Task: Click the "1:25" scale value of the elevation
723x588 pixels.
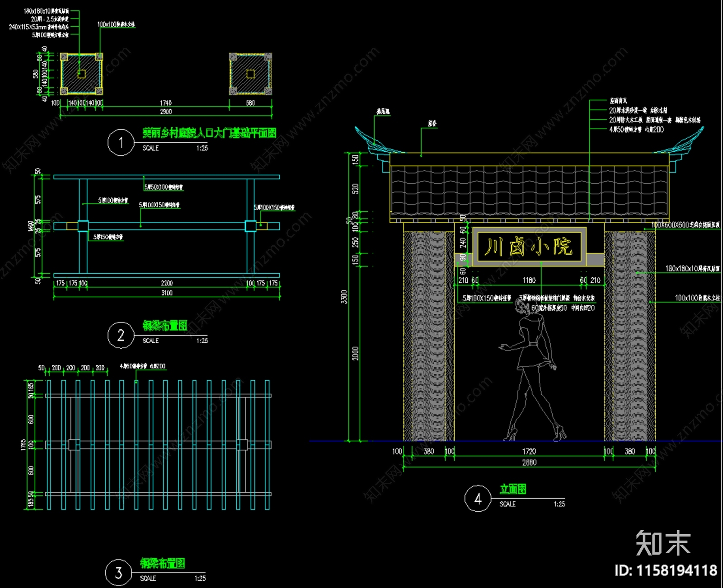Action: coord(559,504)
